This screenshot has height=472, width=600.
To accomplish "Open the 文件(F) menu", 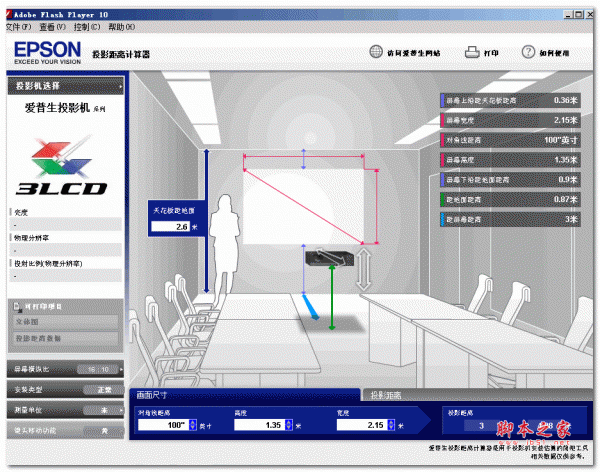I will point(18,27).
